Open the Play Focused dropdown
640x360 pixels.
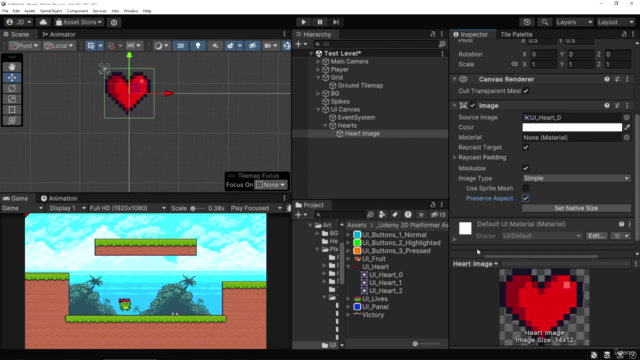pyautogui.click(x=256, y=208)
